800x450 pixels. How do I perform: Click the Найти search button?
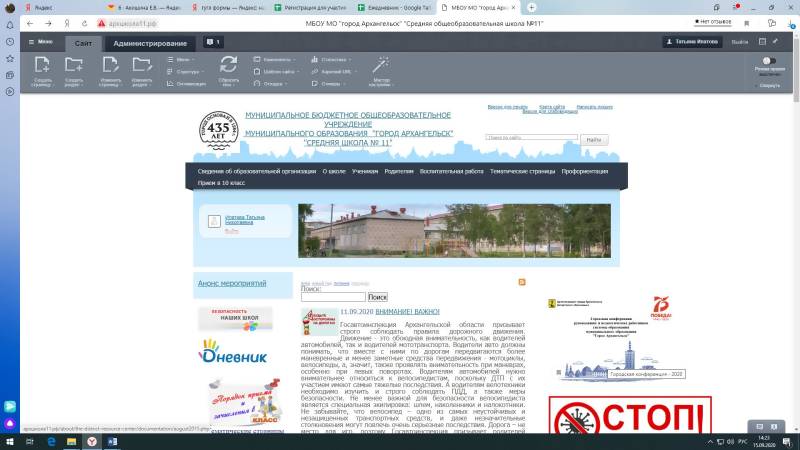tap(594, 140)
